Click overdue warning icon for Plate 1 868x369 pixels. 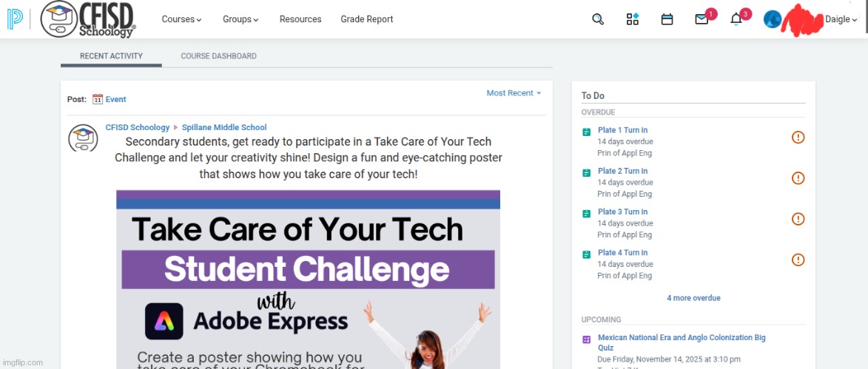pyautogui.click(x=798, y=138)
